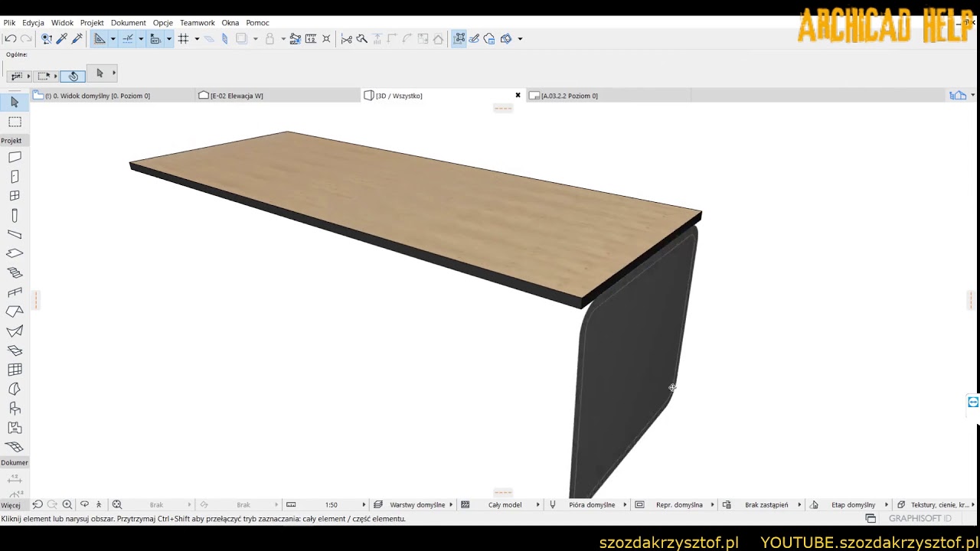
Task: Open the grid snap dropdown arrow
Action: tap(197, 38)
